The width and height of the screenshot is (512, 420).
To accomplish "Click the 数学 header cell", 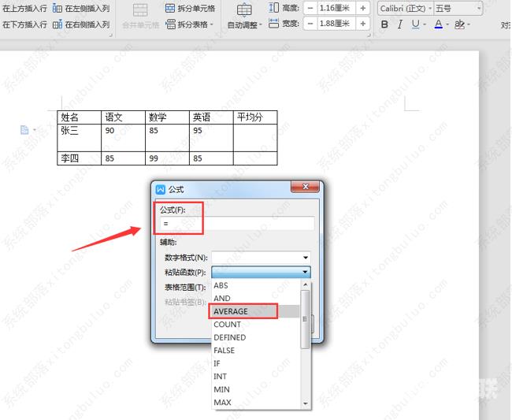I will click(x=167, y=117).
